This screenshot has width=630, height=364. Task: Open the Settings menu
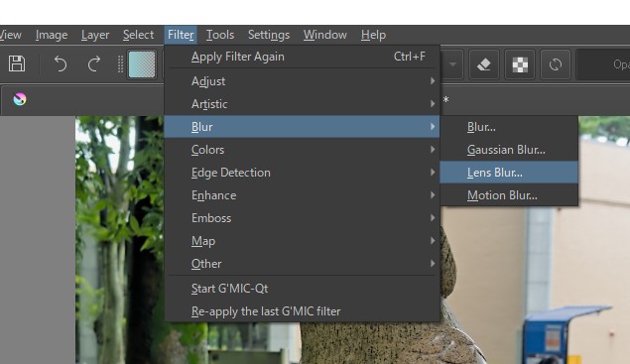269,35
